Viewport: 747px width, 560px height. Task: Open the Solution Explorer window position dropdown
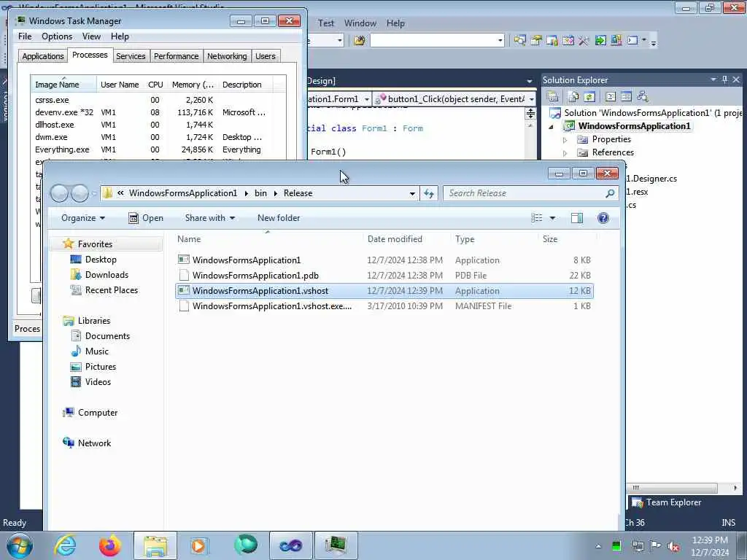[713, 79]
